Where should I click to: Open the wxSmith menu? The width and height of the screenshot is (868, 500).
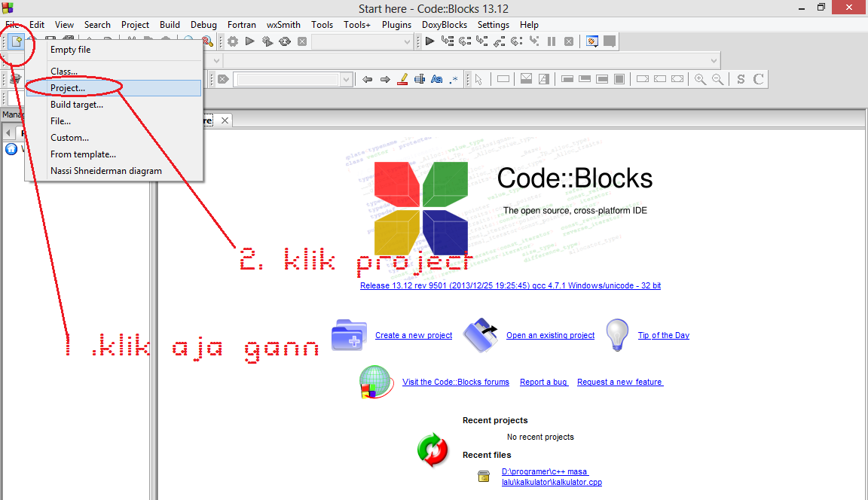283,25
